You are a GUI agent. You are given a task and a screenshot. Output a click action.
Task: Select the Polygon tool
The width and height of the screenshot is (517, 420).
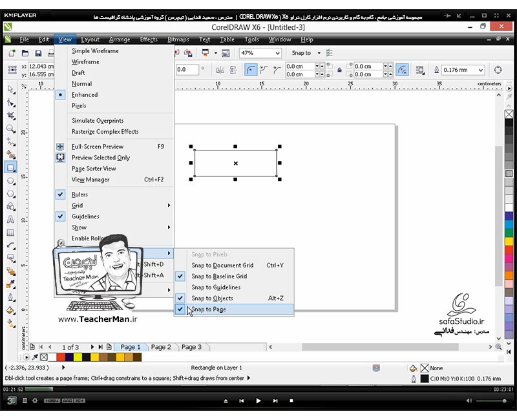(11, 193)
